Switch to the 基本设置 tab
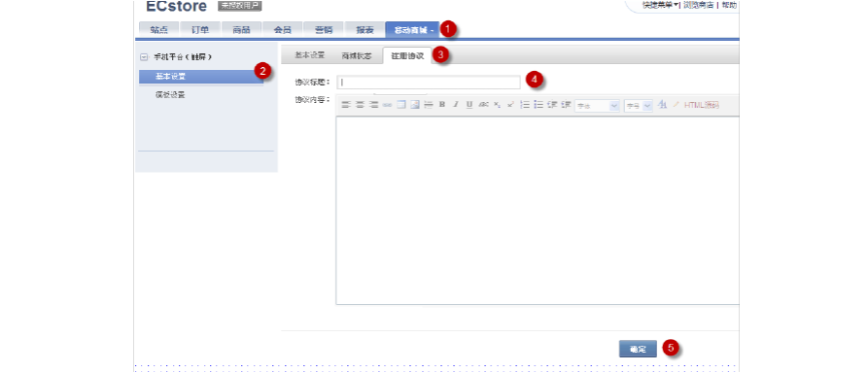The image size is (868, 372). click(309, 55)
